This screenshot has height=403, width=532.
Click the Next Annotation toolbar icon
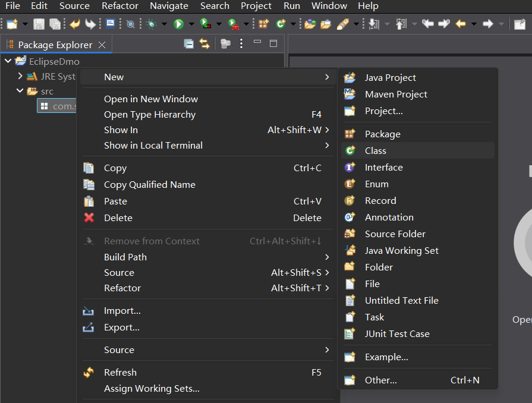click(374, 24)
